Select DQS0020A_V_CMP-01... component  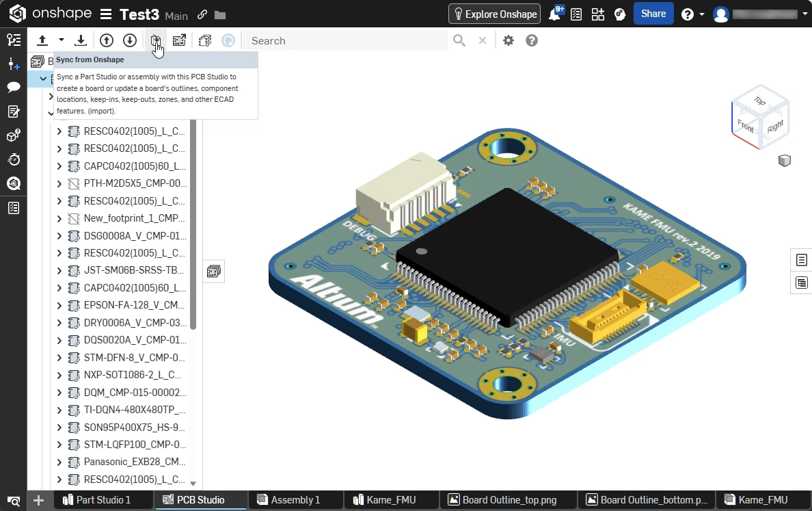[x=135, y=340]
